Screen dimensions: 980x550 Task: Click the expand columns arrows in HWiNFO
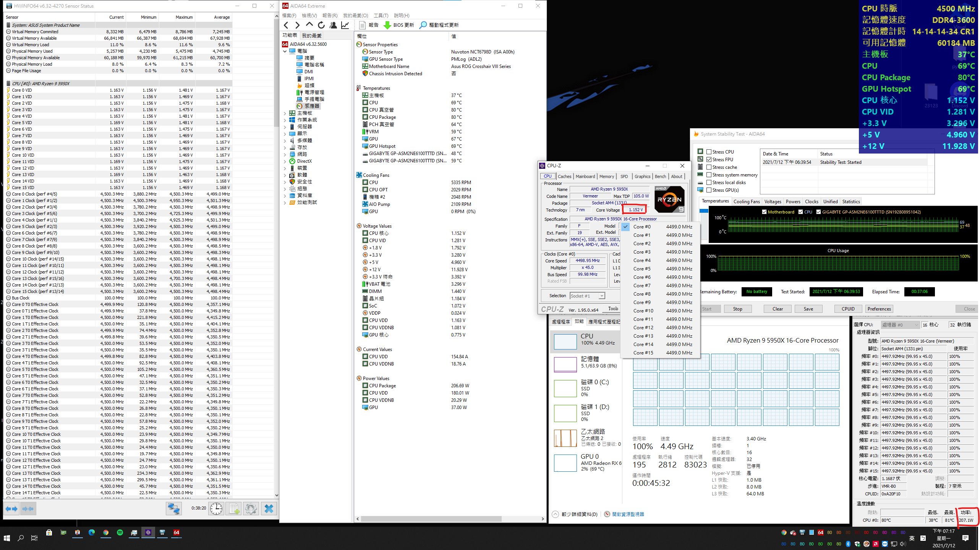11,509
